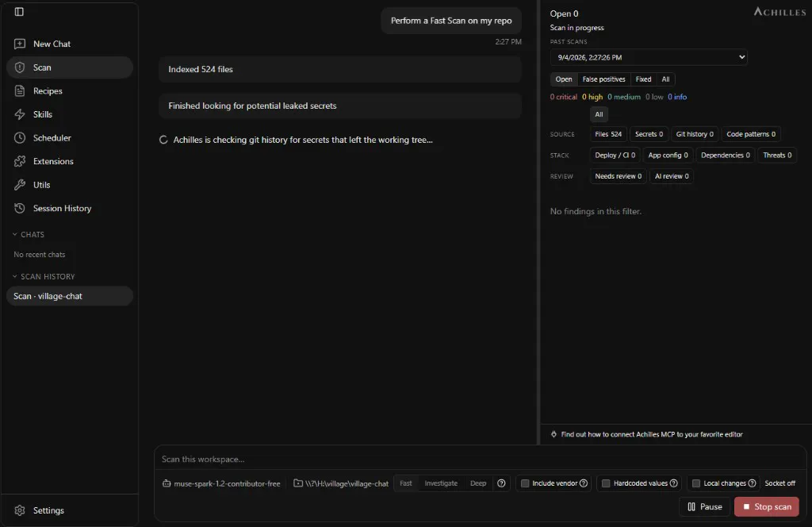812x527 pixels.
Task: Switch to the Fixed findings tab
Action: pos(643,79)
